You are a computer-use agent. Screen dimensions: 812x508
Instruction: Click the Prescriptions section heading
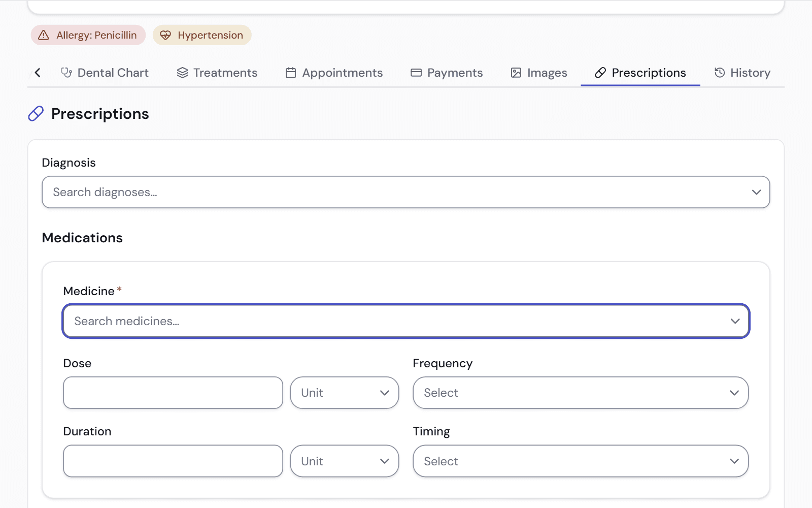100,114
